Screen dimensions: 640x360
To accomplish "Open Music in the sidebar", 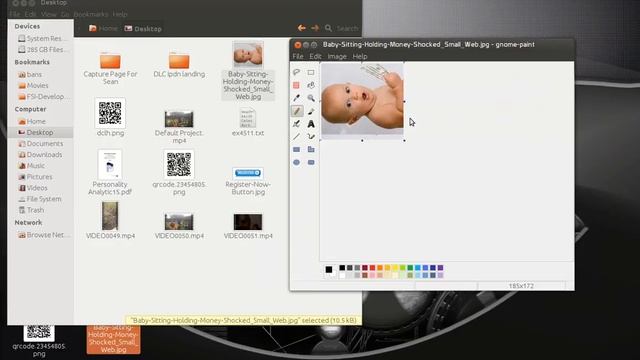I will [31, 165].
